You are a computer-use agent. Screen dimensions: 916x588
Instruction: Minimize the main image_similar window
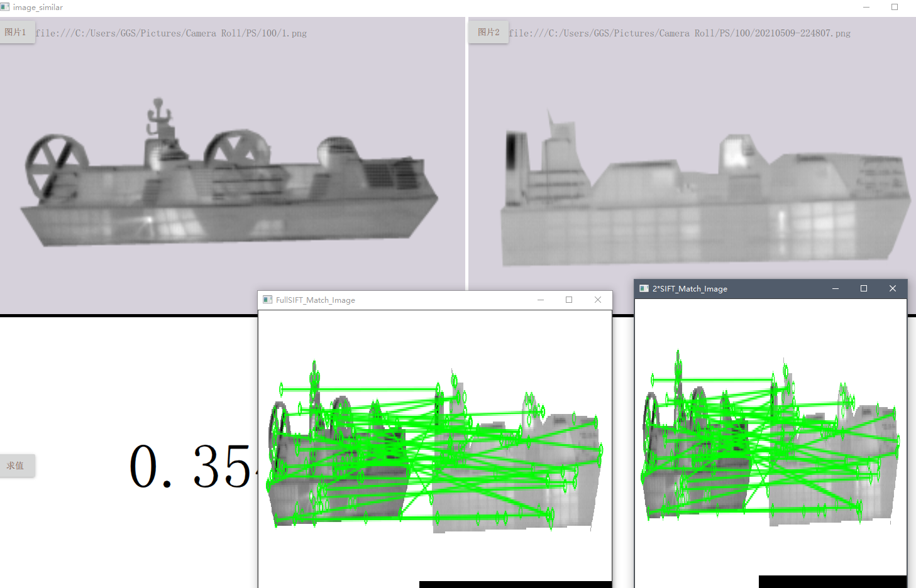(x=866, y=7)
